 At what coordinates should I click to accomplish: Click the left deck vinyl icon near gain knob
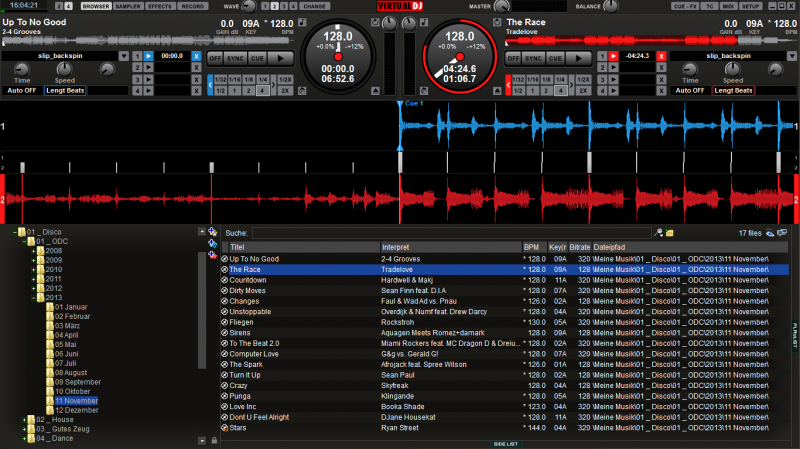pyautogui.click(x=376, y=22)
